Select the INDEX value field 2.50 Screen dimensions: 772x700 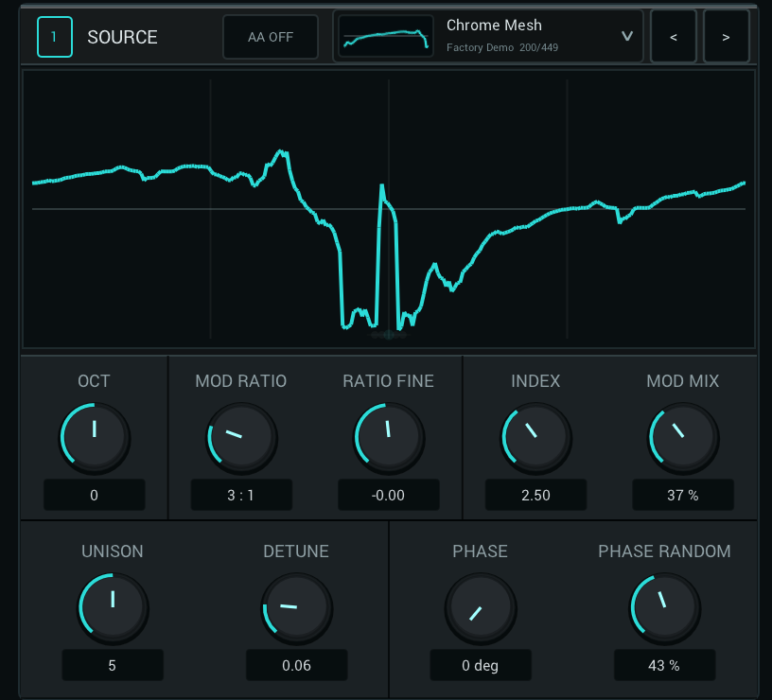point(535,495)
